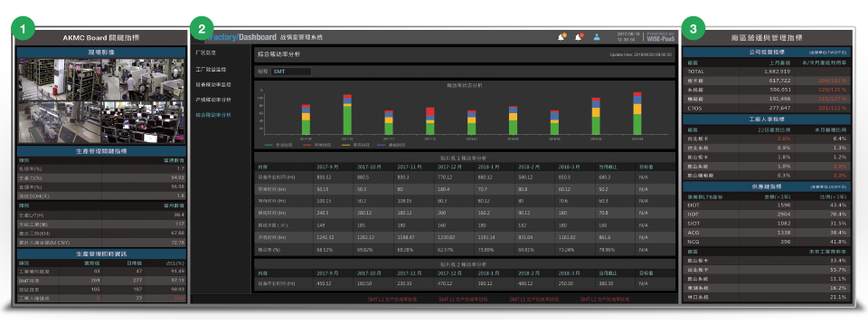Click the 2018-04 stacked bar
The height and width of the screenshot is (335, 868).
pyautogui.click(x=637, y=114)
